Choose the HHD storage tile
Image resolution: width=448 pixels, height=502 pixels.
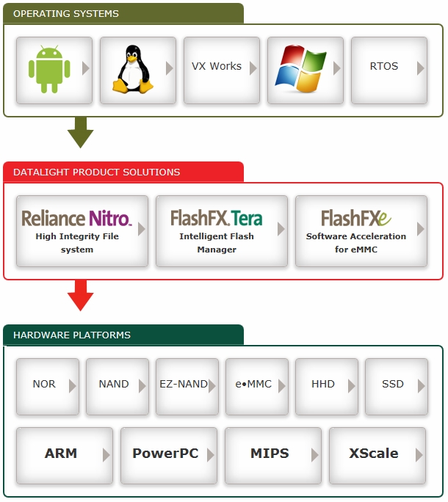327,387
